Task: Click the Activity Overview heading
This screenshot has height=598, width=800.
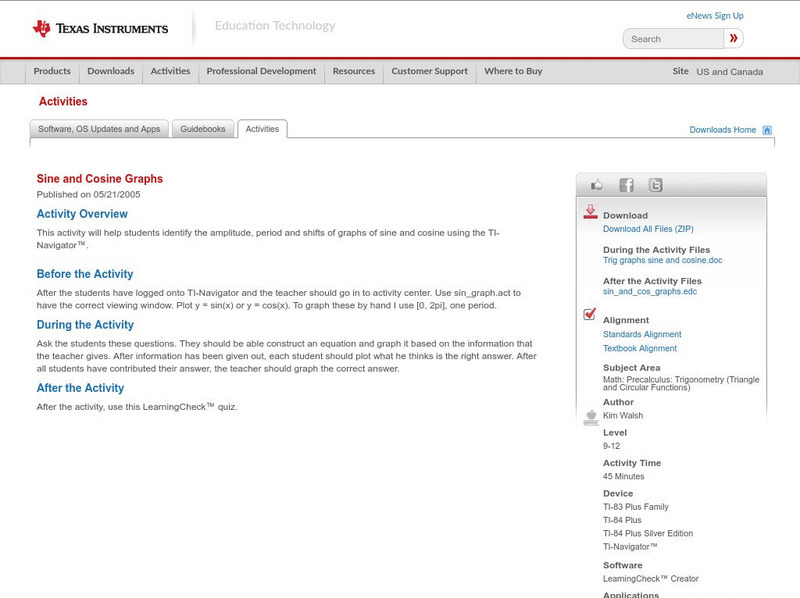Action: pos(82,214)
